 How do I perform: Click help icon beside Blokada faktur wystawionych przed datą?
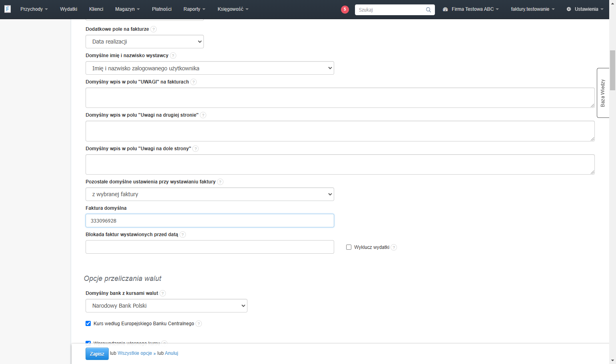tap(183, 235)
